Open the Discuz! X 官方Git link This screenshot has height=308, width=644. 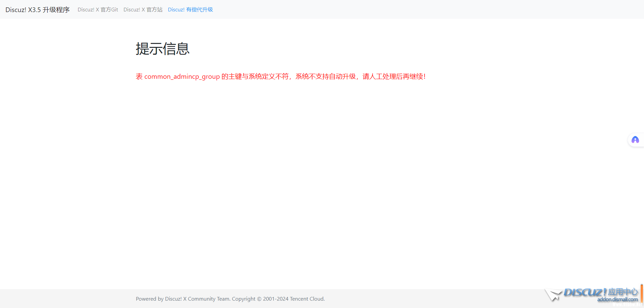coord(98,10)
